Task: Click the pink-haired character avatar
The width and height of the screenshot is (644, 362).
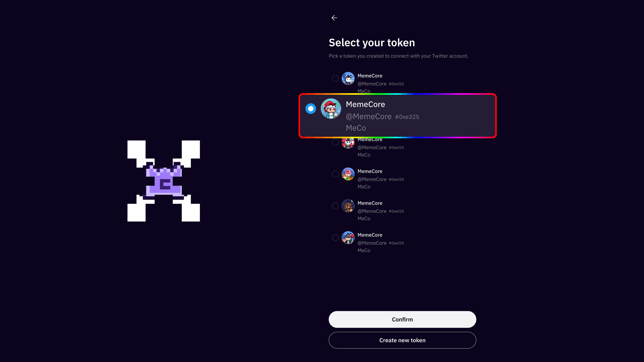Action: [x=348, y=174]
